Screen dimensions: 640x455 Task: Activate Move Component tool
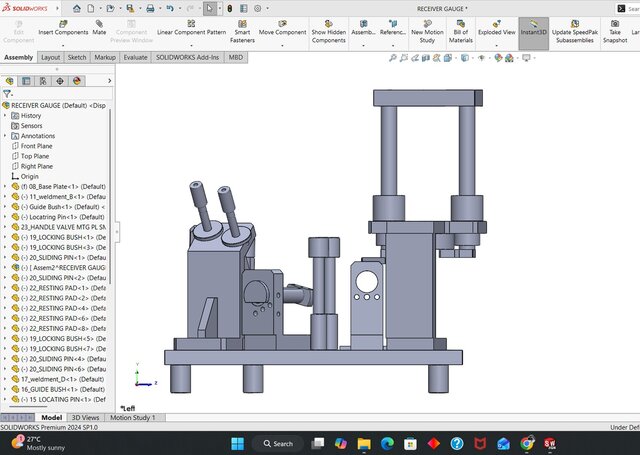pos(282,28)
